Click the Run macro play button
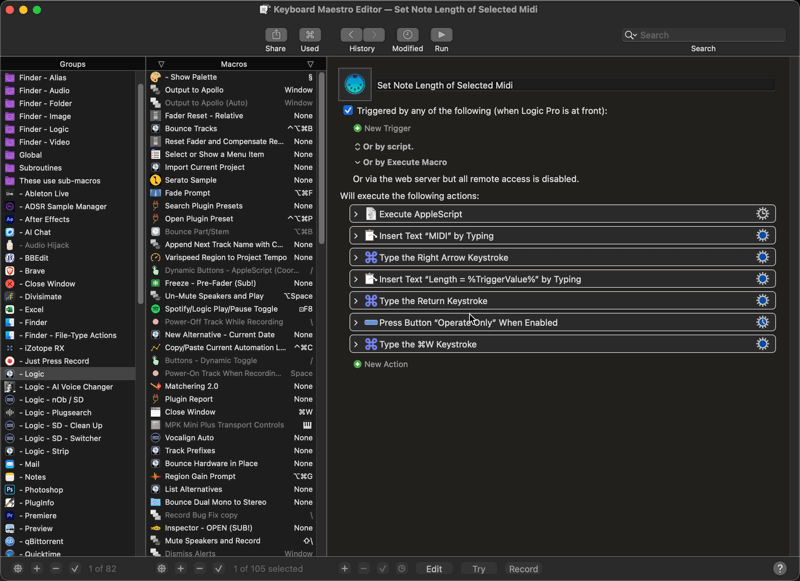The height and width of the screenshot is (581, 800). pos(441,35)
